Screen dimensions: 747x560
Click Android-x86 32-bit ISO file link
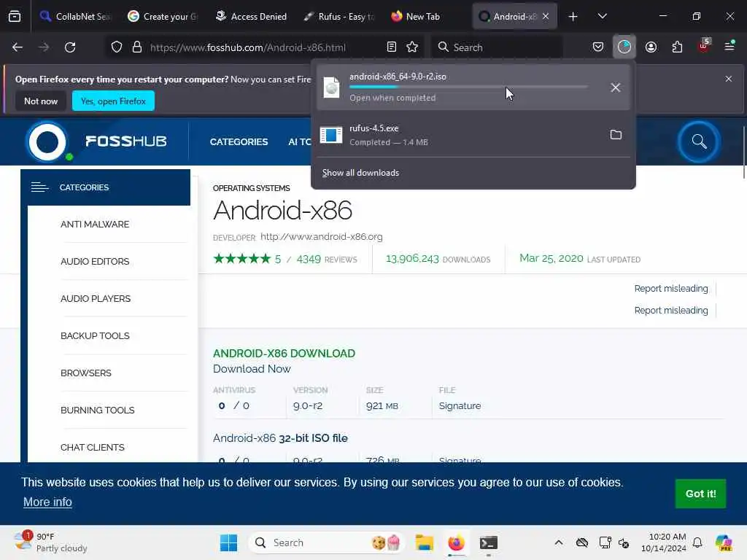pos(280,438)
